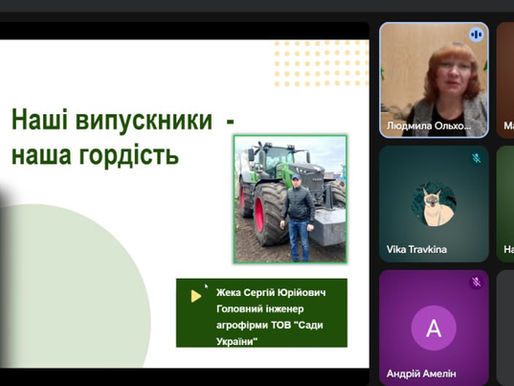Click 'Vika Travkina' name label
Viewport: 514px width, 386px height.
417,249
